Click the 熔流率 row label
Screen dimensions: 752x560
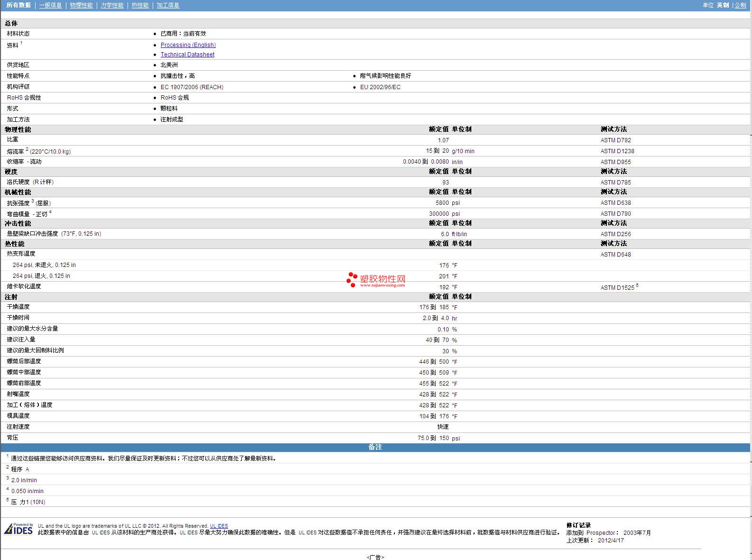(x=38, y=151)
